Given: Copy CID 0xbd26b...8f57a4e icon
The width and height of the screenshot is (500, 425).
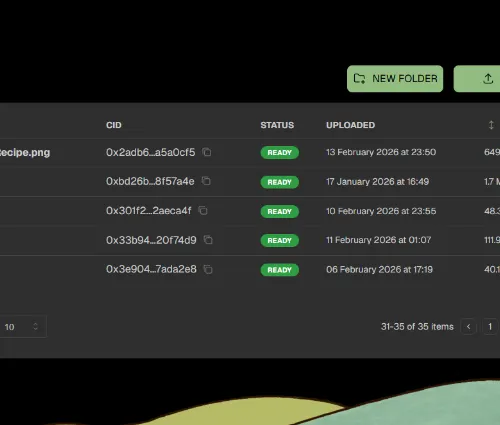Looking at the screenshot, I should point(206,181).
